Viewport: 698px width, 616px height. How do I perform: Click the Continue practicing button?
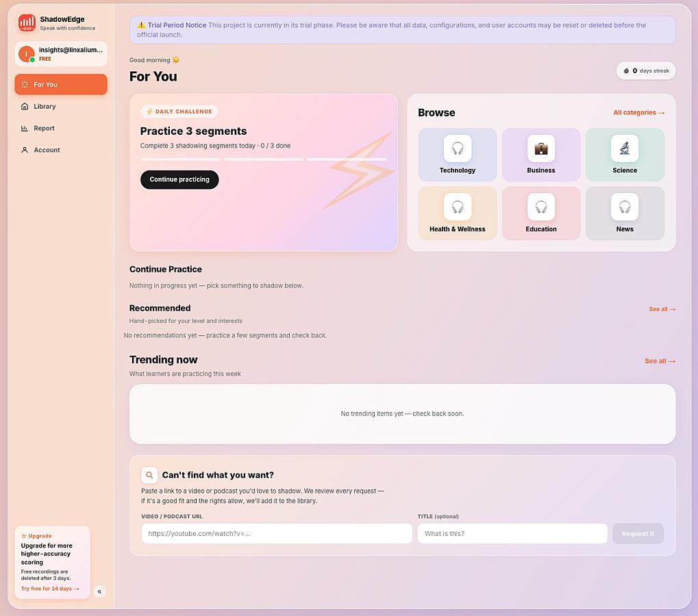(179, 180)
